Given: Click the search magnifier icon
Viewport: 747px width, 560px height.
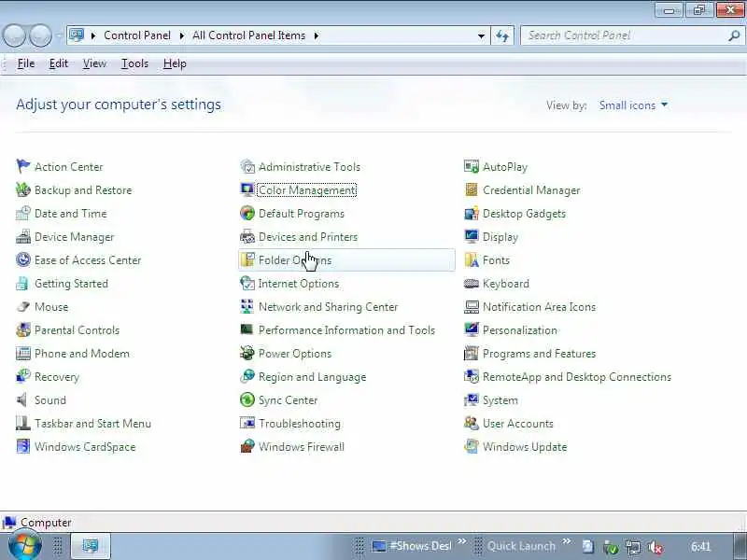Looking at the screenshot, I should pos(734,35).
